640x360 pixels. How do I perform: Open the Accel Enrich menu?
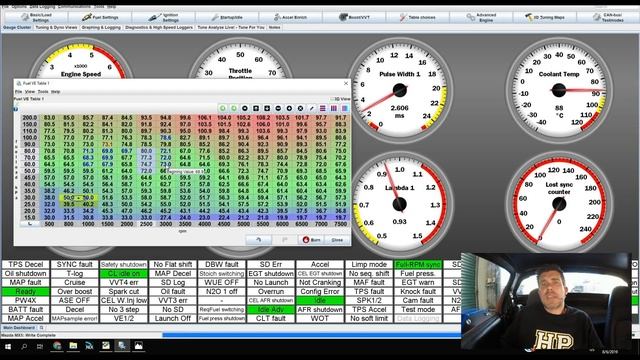click(x=291, y=18)
